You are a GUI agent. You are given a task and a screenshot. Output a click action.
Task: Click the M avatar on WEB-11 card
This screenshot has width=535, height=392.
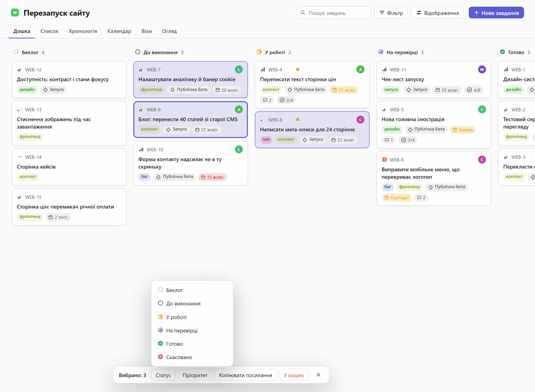(x=482, y=70)
